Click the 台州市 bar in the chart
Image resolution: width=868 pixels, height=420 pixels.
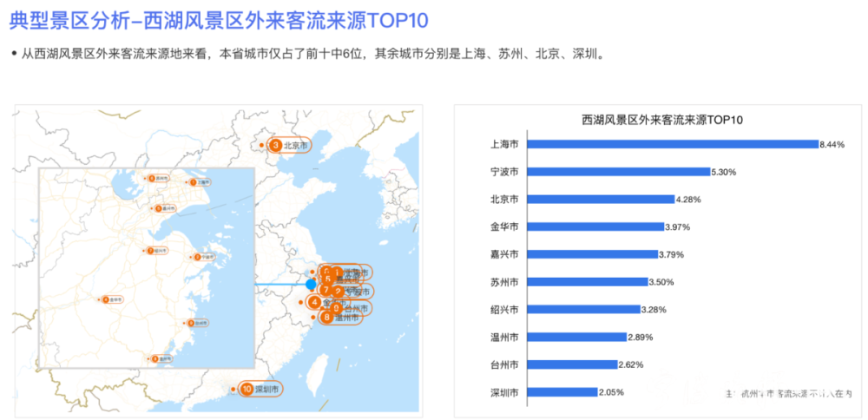(x=572, y=364)
